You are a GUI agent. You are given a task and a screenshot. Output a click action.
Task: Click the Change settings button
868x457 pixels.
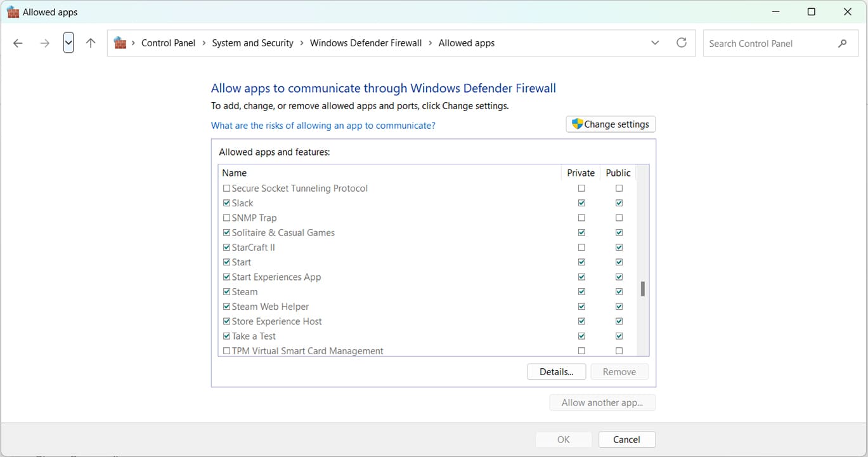(611, 124)
